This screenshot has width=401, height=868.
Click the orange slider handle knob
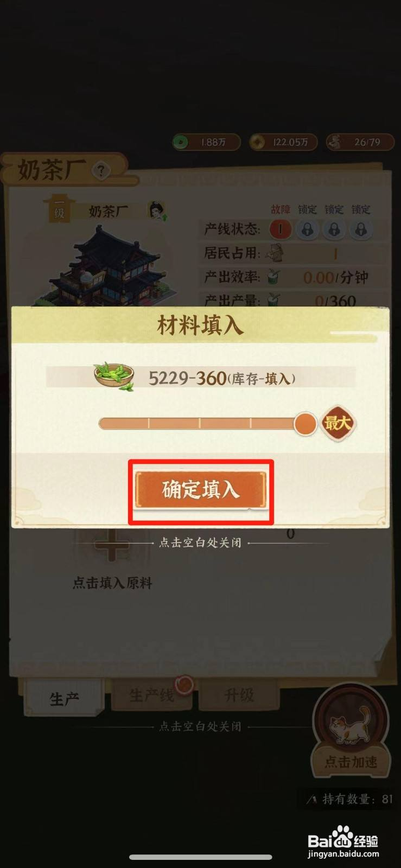tap(305, 423)
